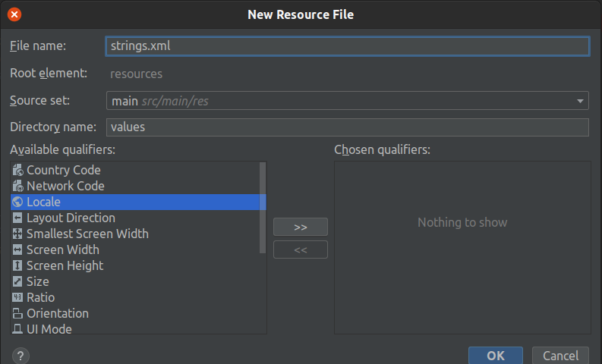Image resolution: width=602 pixels, height=364 pixels.
Task: Open the Source set dropdown arrow
Action: tap(580, 101)
